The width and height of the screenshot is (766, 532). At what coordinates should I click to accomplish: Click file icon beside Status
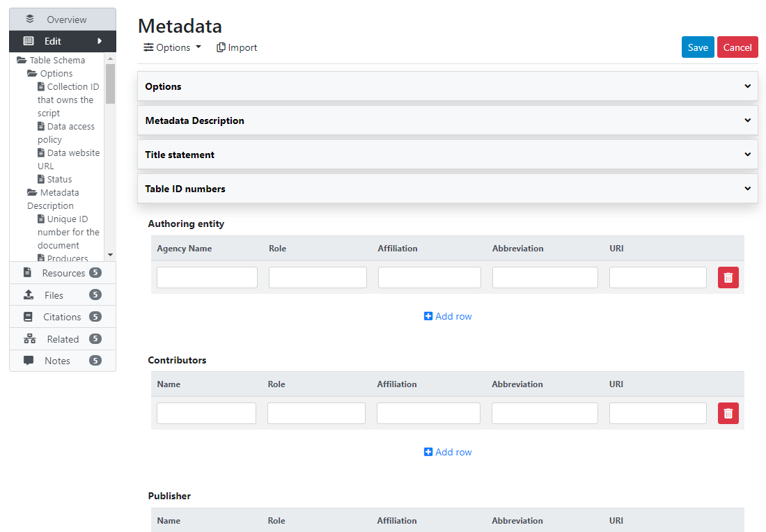pos(41,179)
